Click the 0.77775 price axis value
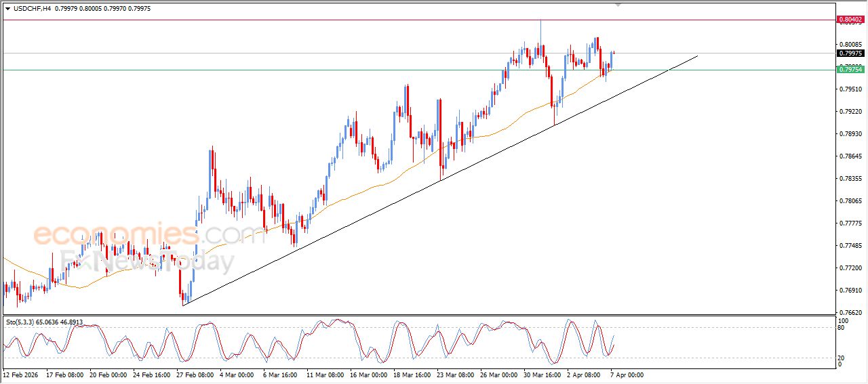Image resolution: width=868 pixels, height=384 pixels. click(x=850, y=223)
